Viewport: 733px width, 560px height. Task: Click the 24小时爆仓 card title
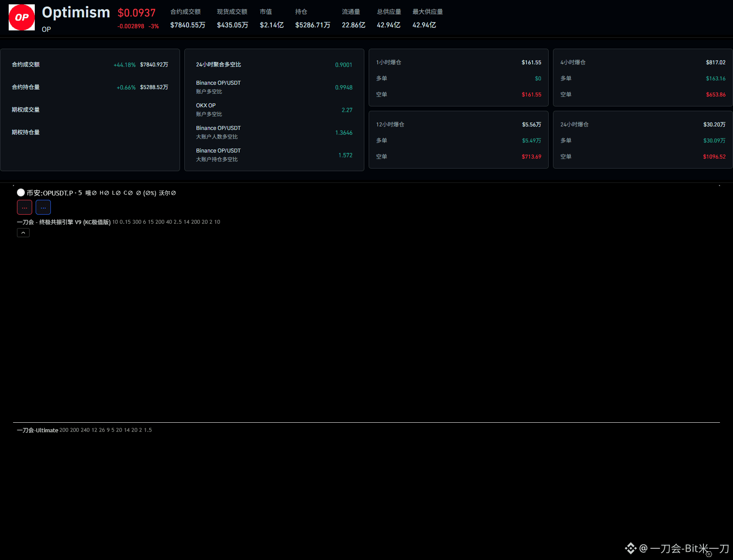[x=575, y=124]
